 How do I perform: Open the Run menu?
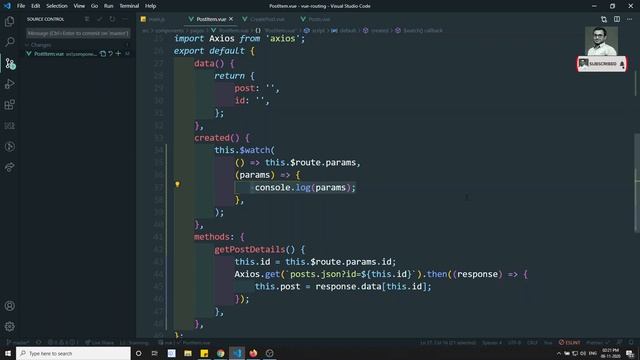click(109, 6)
